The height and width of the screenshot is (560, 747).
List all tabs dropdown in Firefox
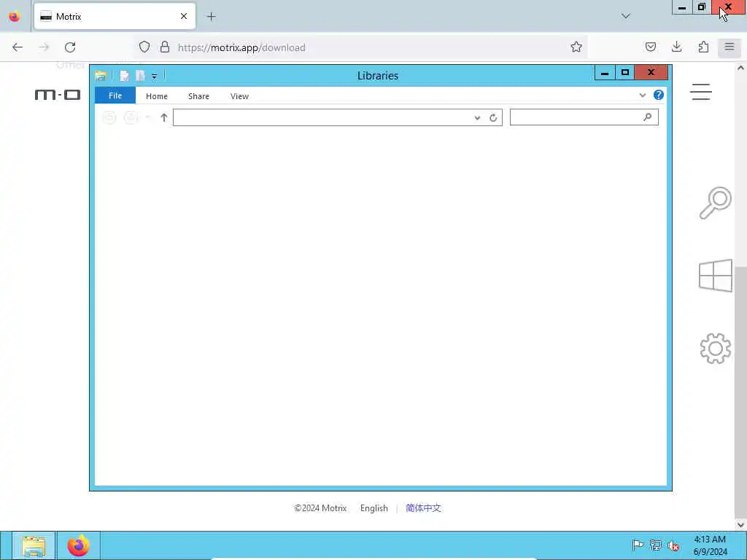coord(625,17)
